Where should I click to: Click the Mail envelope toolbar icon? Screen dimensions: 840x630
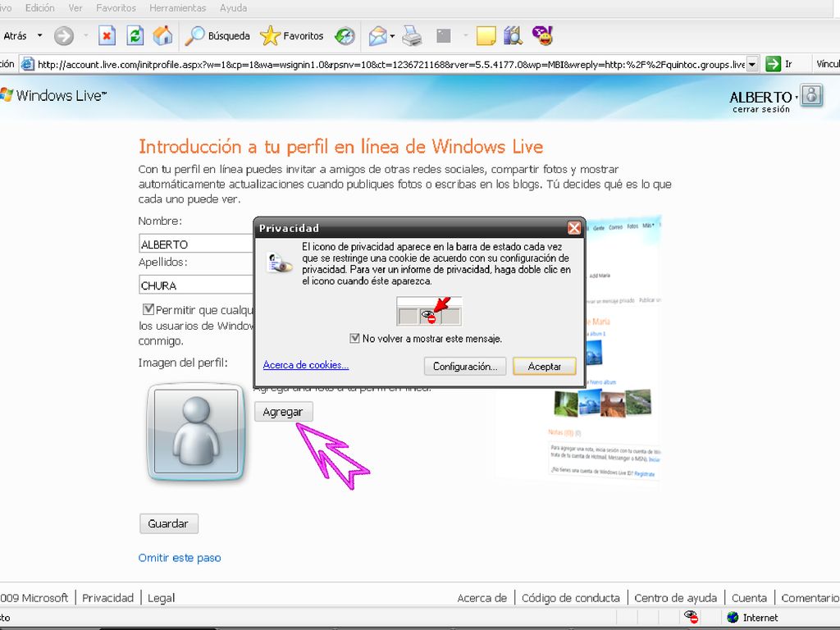(x=377, y=36)
